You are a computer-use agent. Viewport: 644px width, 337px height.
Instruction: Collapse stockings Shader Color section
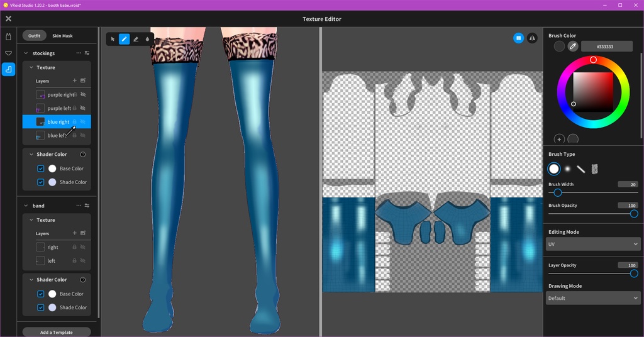[31, 154]
